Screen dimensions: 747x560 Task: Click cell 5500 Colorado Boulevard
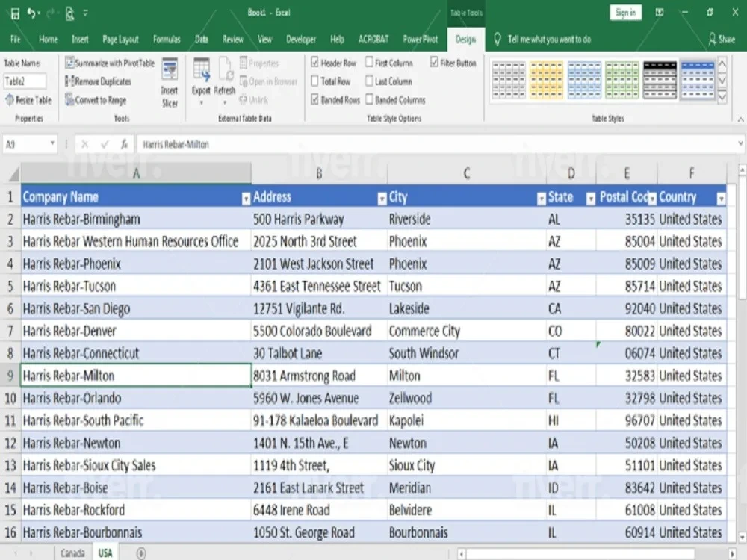coord(319,331)
